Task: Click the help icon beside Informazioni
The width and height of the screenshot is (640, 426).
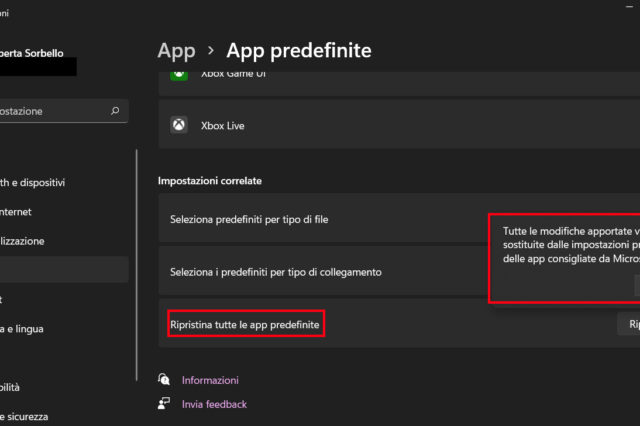Action: tap(164, 380)
